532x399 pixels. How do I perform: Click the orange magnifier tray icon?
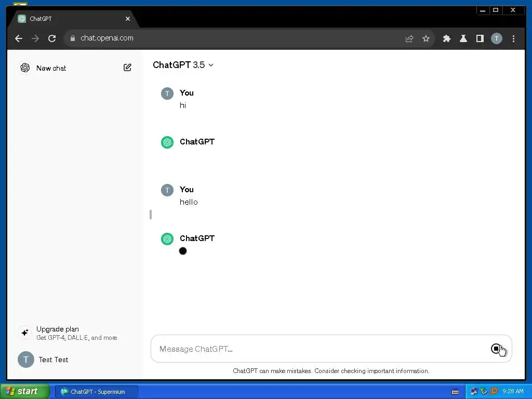click(x=494, y=392)
